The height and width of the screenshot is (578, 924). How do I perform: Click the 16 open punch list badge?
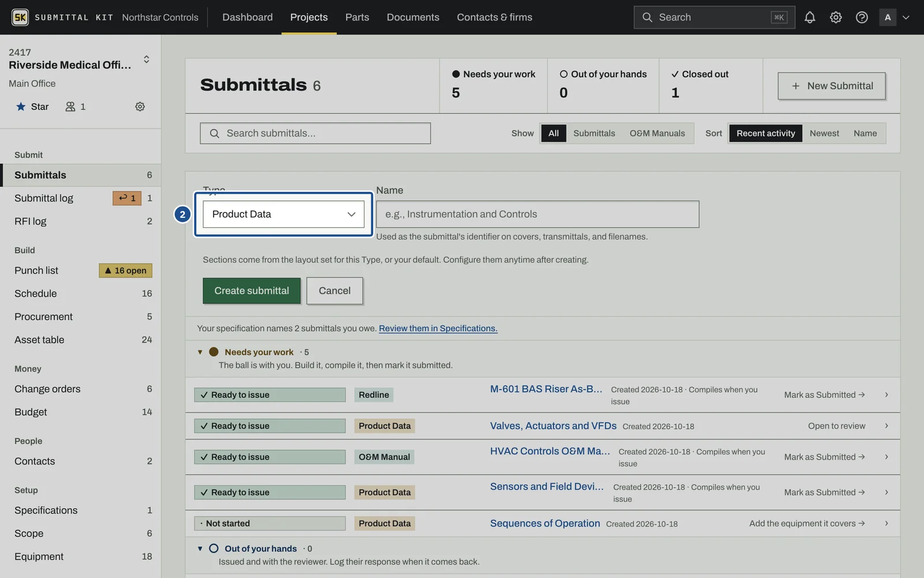point(125,271)
